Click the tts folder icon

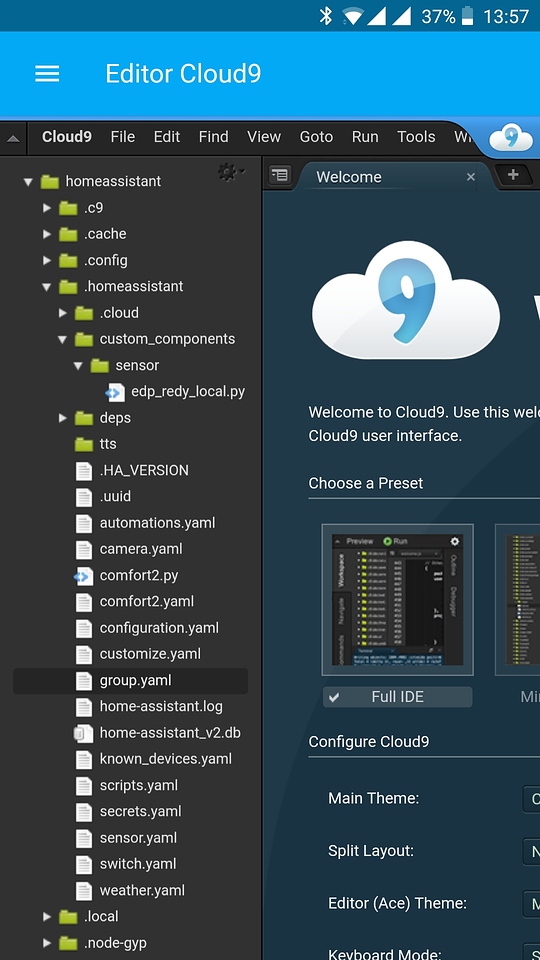pyautogui.click(x=84, y=444)
